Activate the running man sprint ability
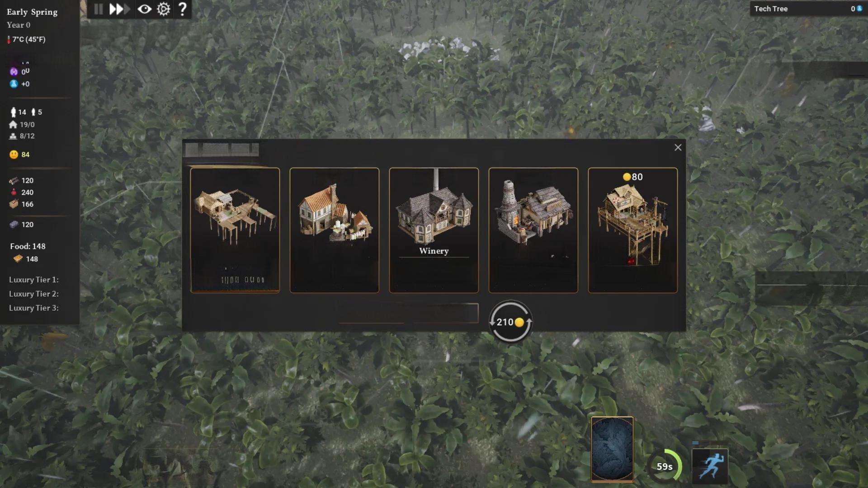The height and width of the screenshot is (488, 868). (710, 466)
